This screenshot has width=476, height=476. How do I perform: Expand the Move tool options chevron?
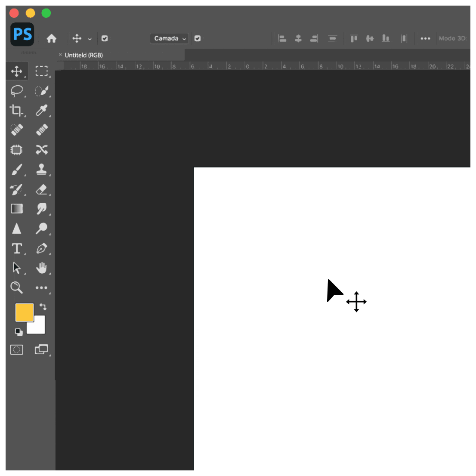(x=89, y=38)
